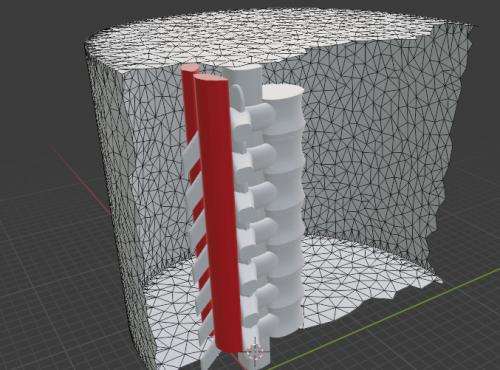Select the front red cylinder rod
The image size is (500, 370).
[x=218, y=213]
